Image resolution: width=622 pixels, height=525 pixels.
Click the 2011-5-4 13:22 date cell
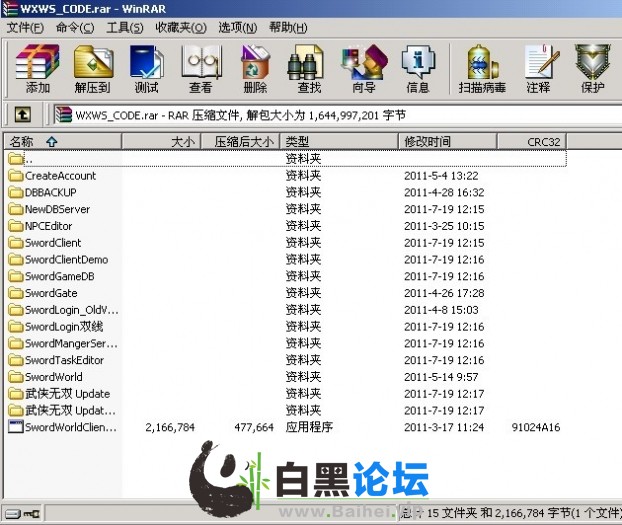[441, 176]
